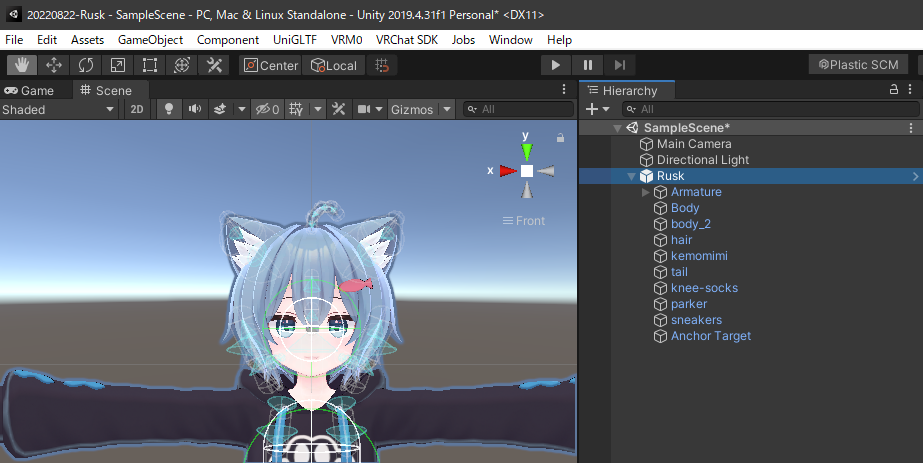Open Hierarchy panel more options
Image resolution: width=923 pixels, height=463 pixels.
pos(910,89)
